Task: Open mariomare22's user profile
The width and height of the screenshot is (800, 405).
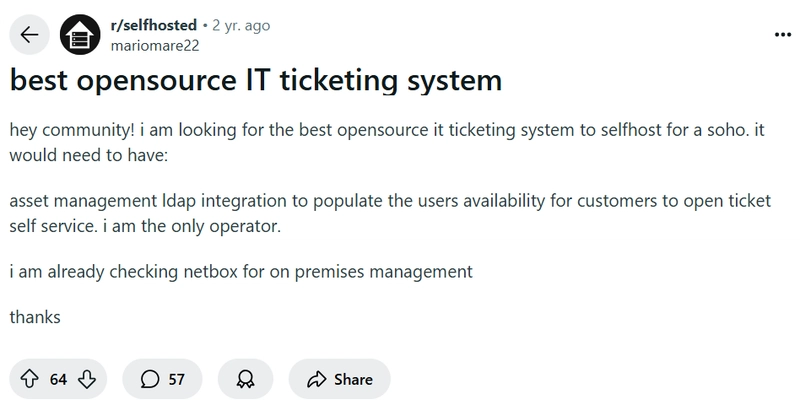Action: [x=155, y=45]
